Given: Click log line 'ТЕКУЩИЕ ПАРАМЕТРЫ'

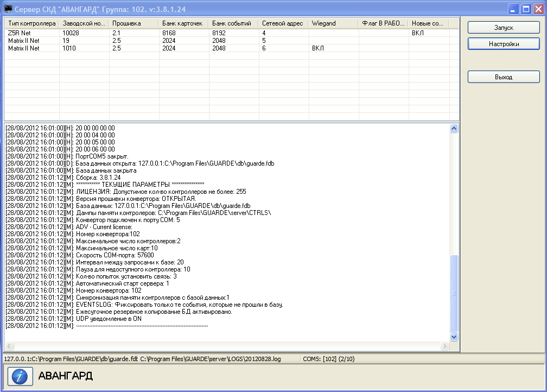Looking at the screenshot, I should click(105, 184).
